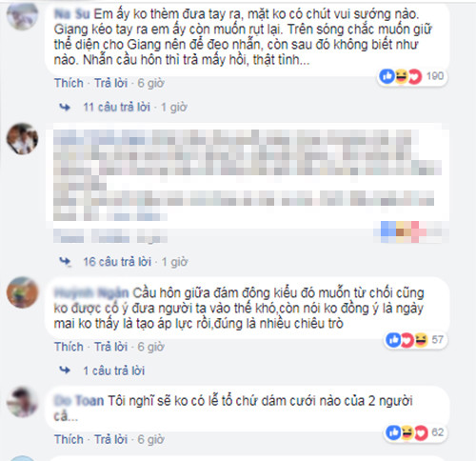Open the 190 reactions count list

click(435, 76)
